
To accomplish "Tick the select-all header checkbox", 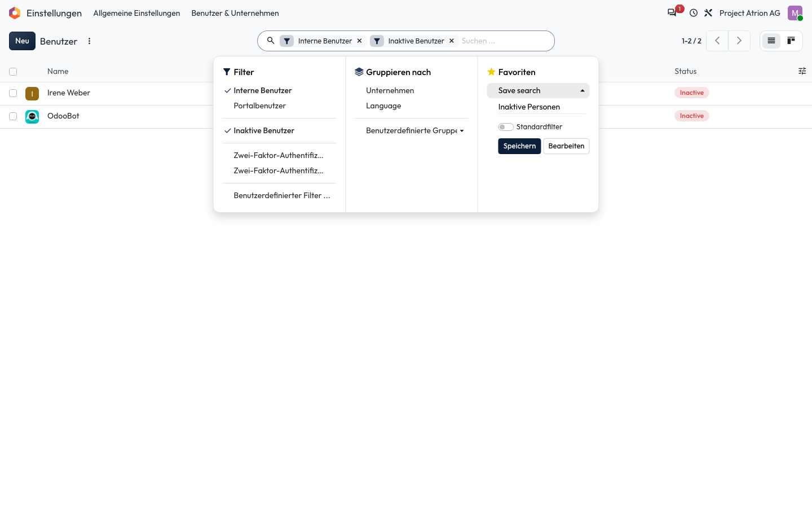I will pos(13,72).
